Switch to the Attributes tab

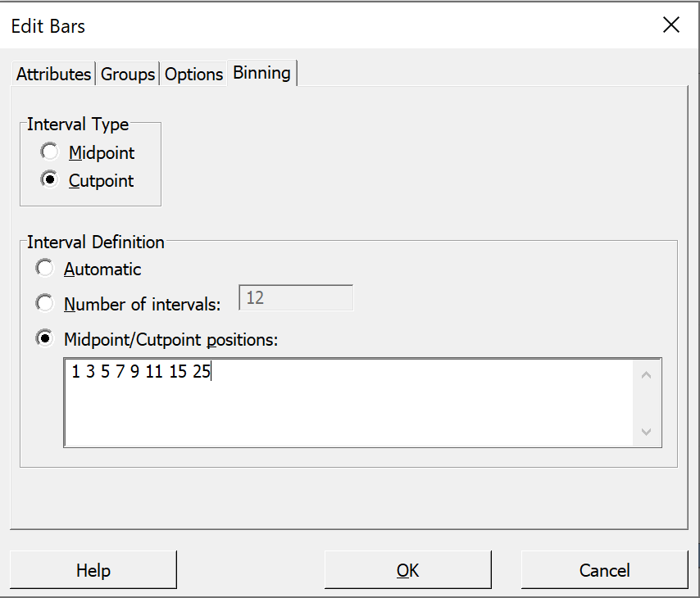pos(53,74)
